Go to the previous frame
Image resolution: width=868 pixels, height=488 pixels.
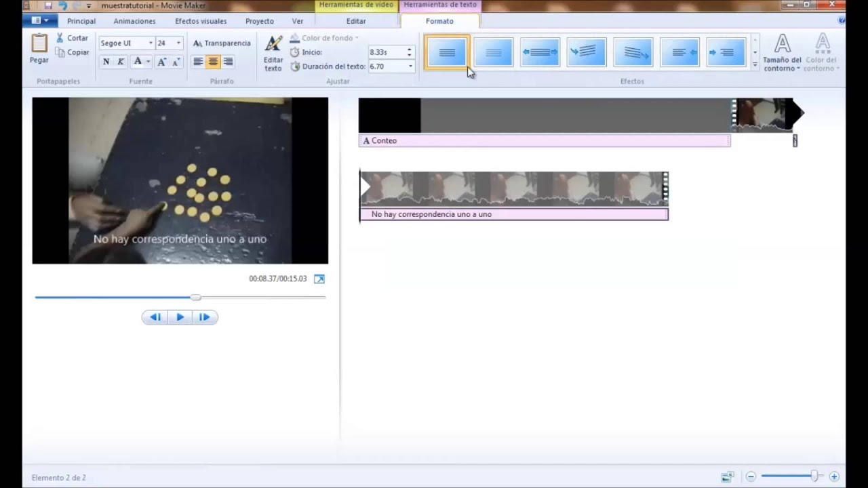pos(155,317)
